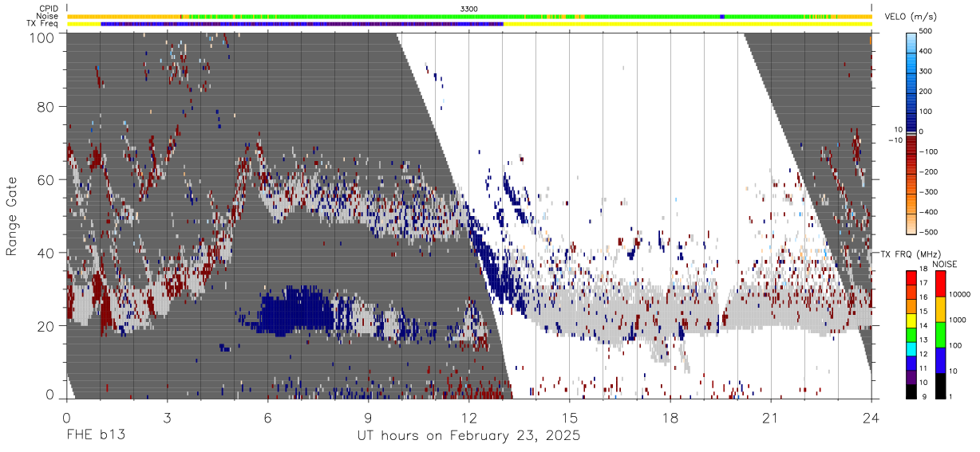This screenshot has height=452, width=980.
Task: Click the 10000 tick on noise legend
Action: [961, 295]
